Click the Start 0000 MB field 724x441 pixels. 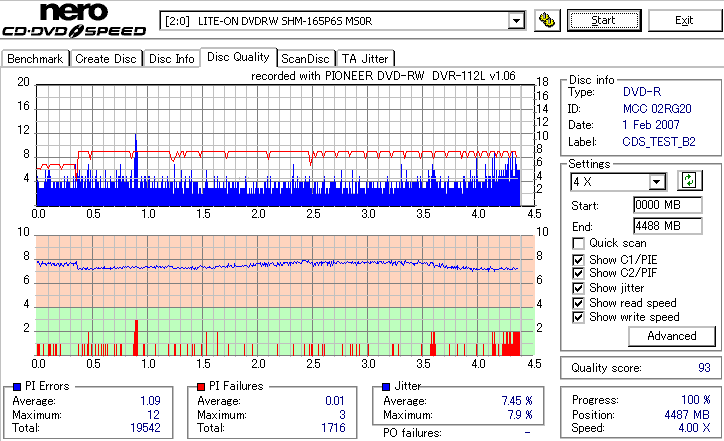[x=667, y=205]
